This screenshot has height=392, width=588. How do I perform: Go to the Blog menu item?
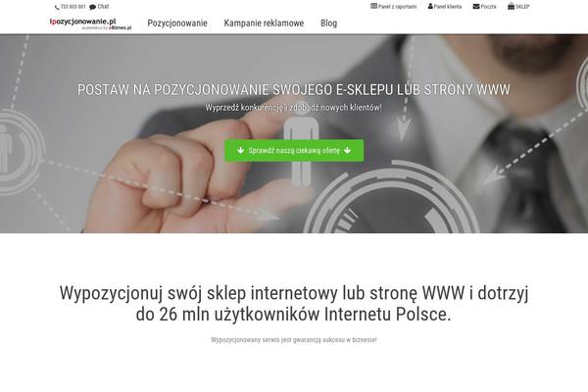(x=329, y=24)
